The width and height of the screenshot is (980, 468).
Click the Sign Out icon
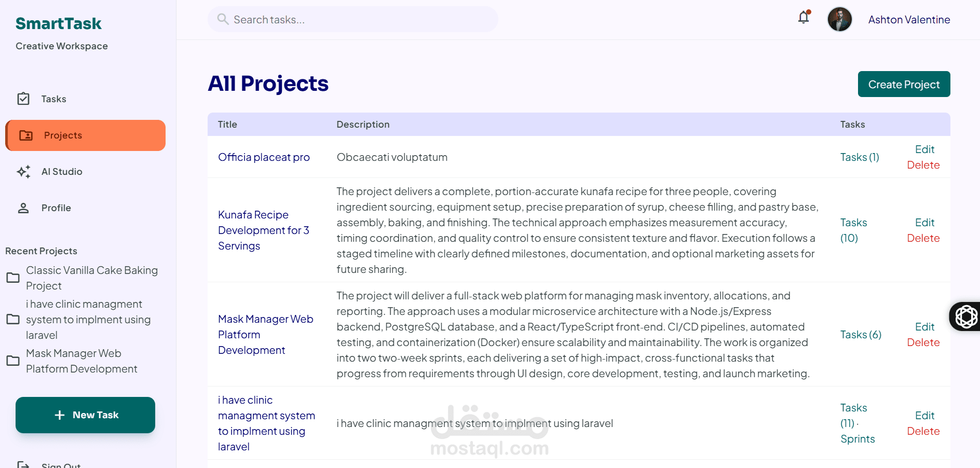point(23,464)
